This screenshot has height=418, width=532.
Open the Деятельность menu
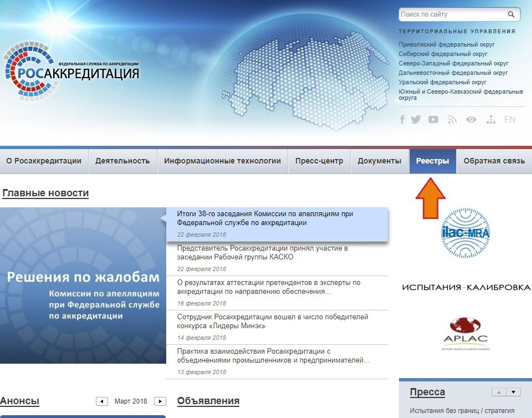coord(122,161)
